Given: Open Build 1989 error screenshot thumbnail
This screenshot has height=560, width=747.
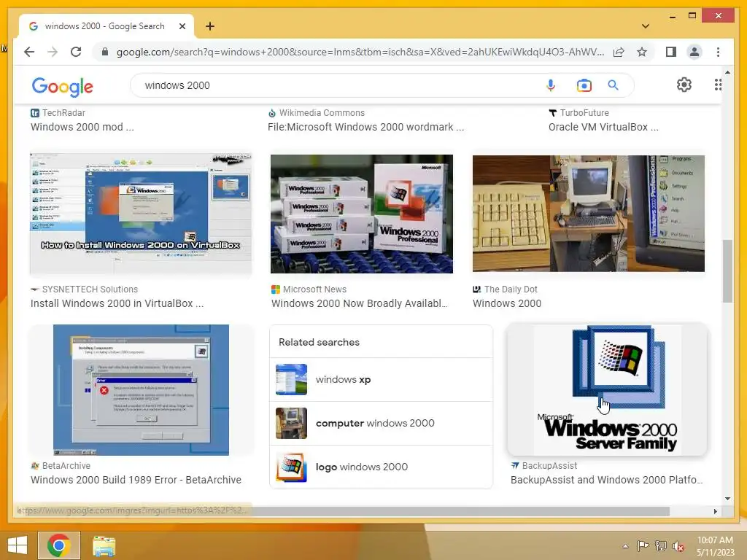Looking at the screenshot, I should coord(141,390).
